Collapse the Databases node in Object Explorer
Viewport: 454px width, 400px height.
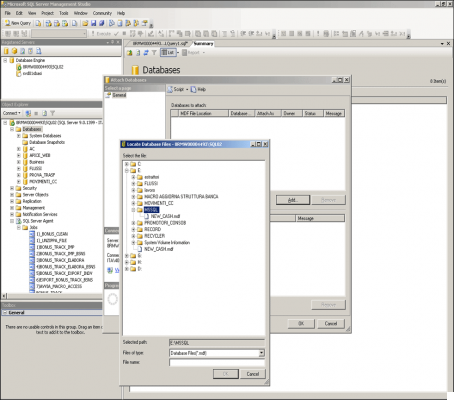tap(12, 129)
